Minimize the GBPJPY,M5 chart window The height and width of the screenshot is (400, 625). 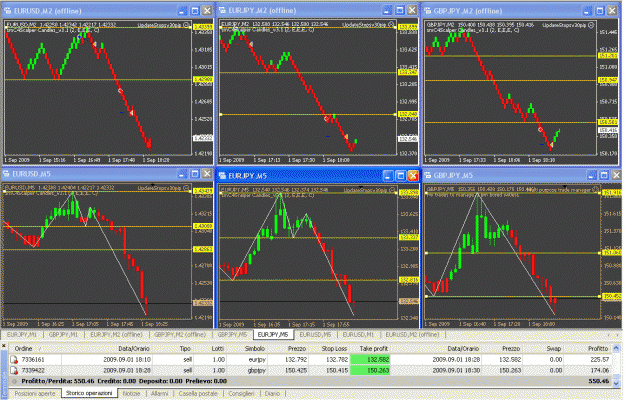[592, 175]
